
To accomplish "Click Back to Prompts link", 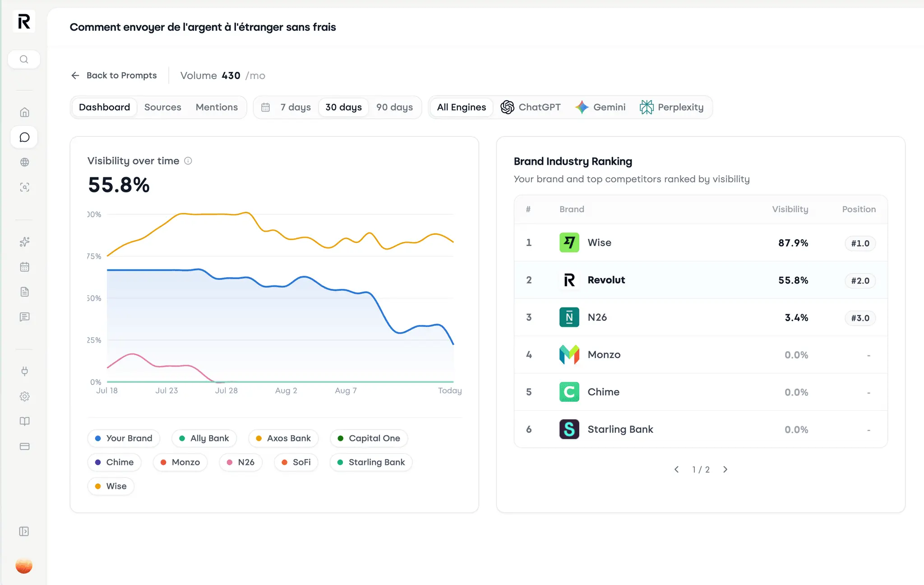I will click(114, 75).
